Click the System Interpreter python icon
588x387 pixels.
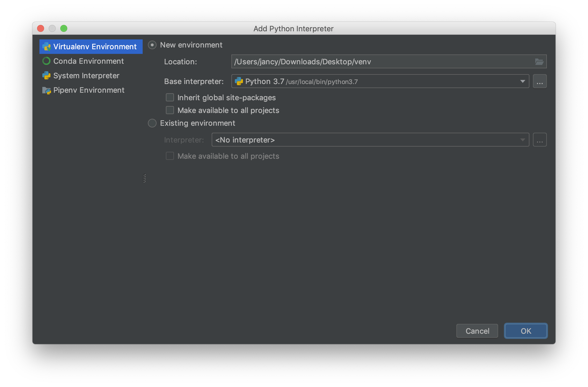pos(46,76)
